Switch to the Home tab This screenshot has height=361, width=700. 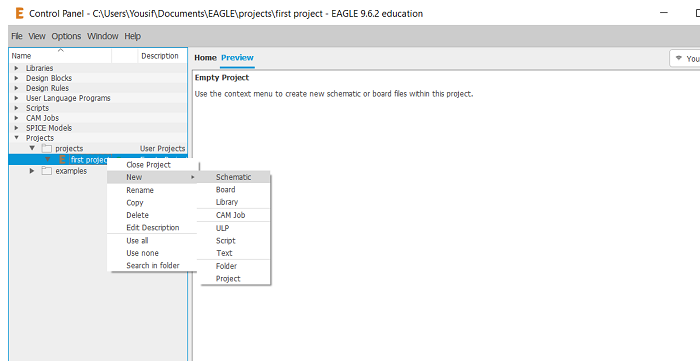(x=205, y=58)
